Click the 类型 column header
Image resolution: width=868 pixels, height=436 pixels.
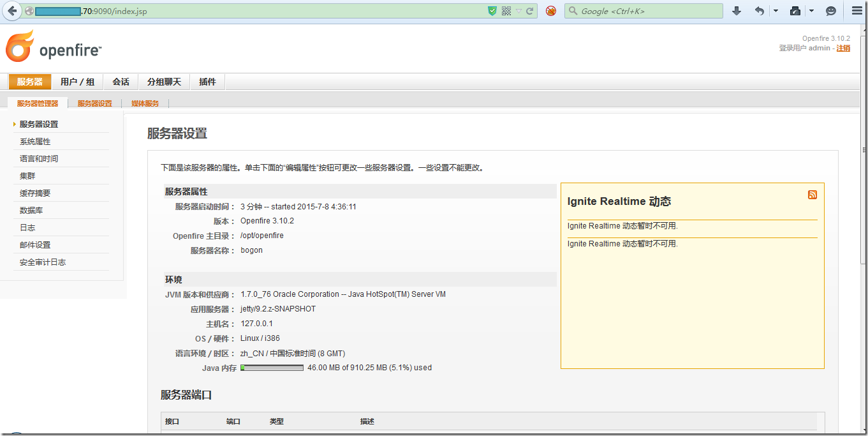[277, 421]
